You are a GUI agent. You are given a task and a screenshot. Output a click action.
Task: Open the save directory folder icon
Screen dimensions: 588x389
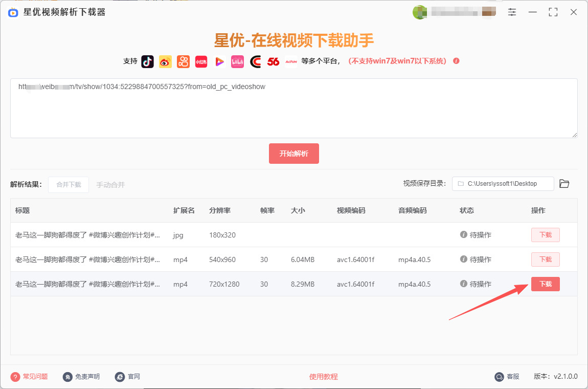tap(564, 184)
